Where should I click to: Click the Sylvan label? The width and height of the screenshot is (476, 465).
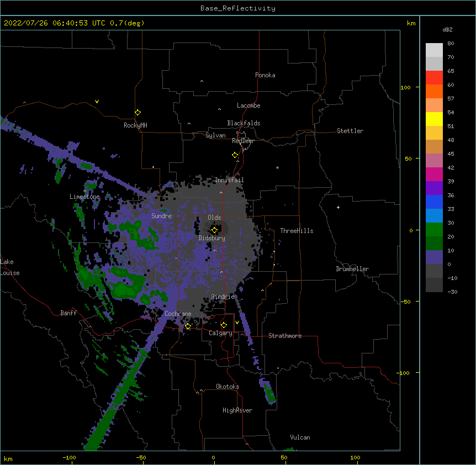(215, 135)
